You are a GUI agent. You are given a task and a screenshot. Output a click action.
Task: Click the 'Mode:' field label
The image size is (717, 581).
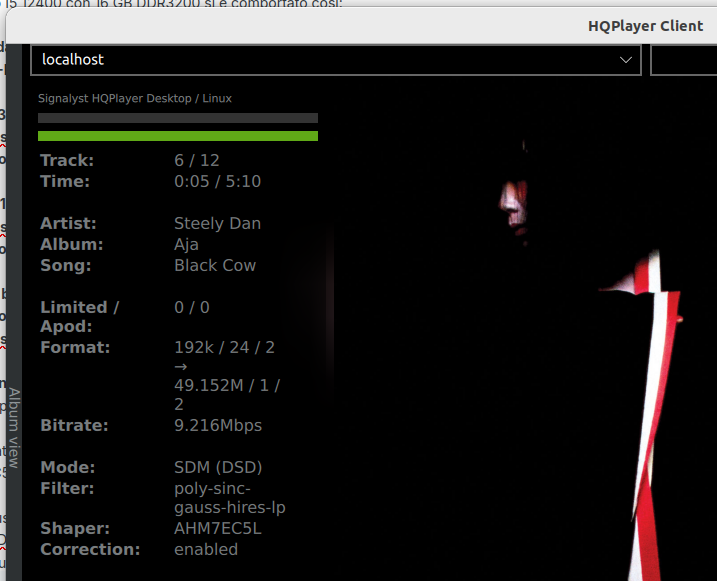tap(68, 468)
